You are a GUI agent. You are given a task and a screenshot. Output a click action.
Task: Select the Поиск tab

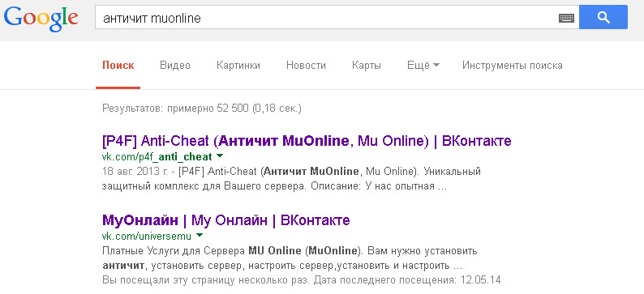point(118,65)
